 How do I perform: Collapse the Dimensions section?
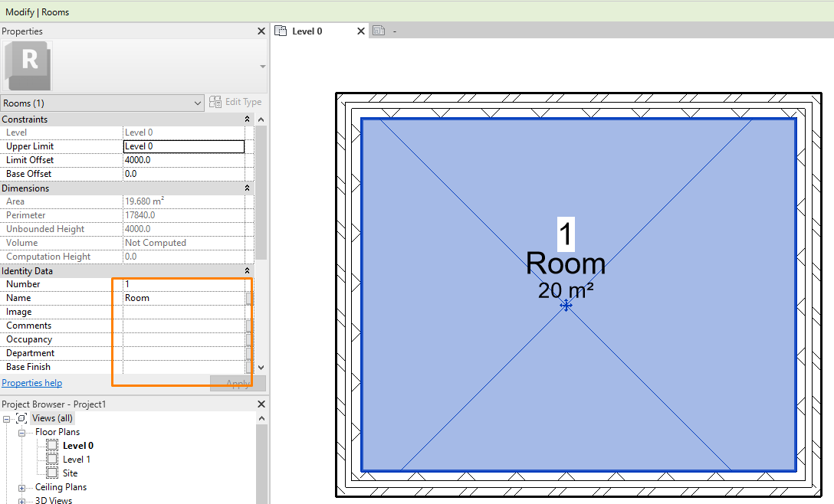pyautogui.click(x=247, y=188)
